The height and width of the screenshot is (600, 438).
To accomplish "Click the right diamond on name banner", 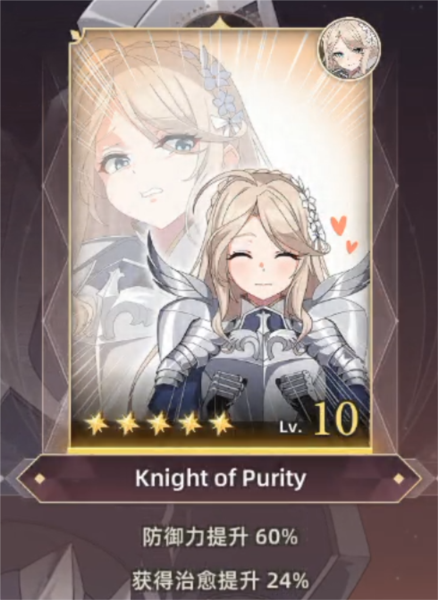I will 399,478.
